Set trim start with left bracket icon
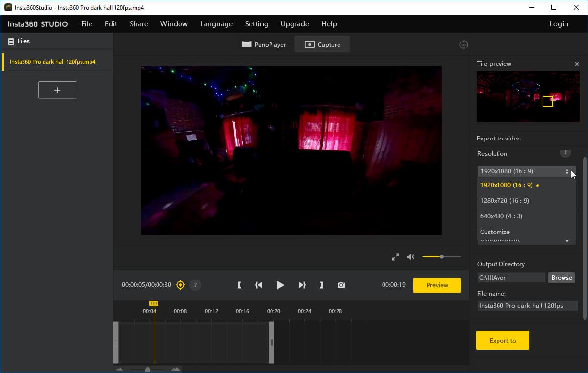 (239, 285)
